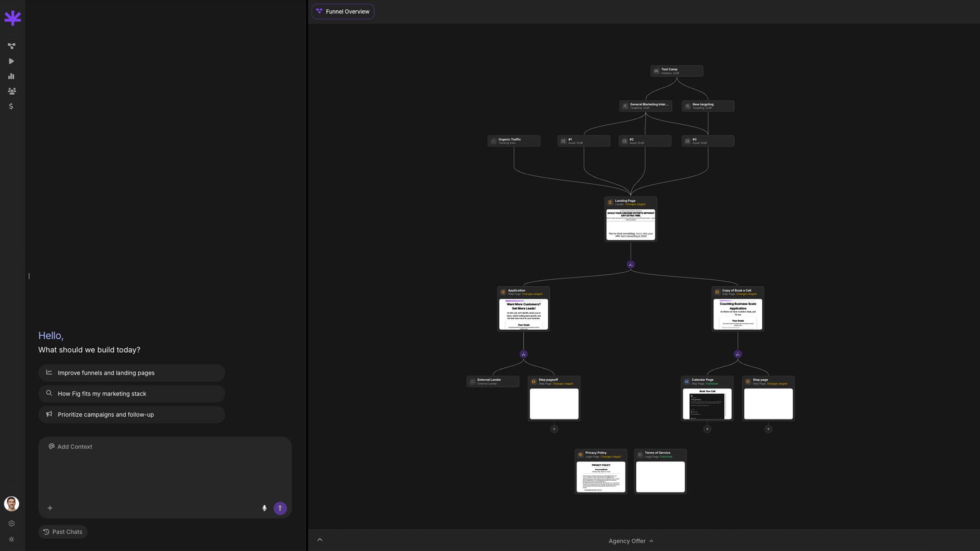This screenshot has height=551, width=980.
Task: Click the split node below Landing Page
Action: 630,264
